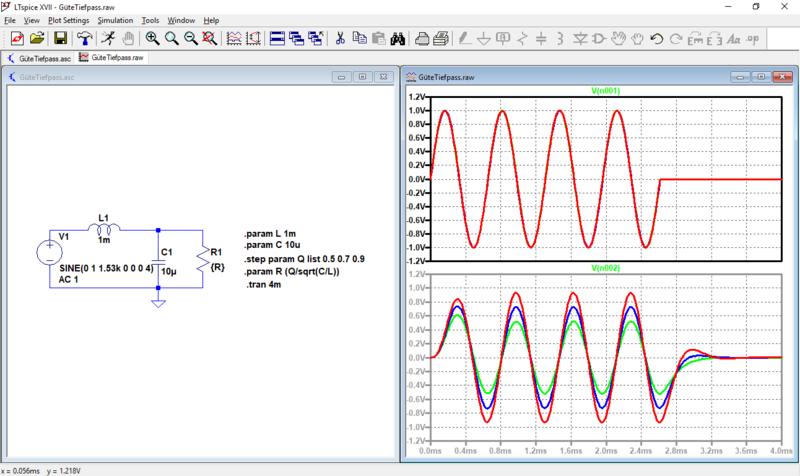The width and height of the screenshot is (800, 476).
Task: Open the Plot Settings menu
Action: (x=69, y=20)
